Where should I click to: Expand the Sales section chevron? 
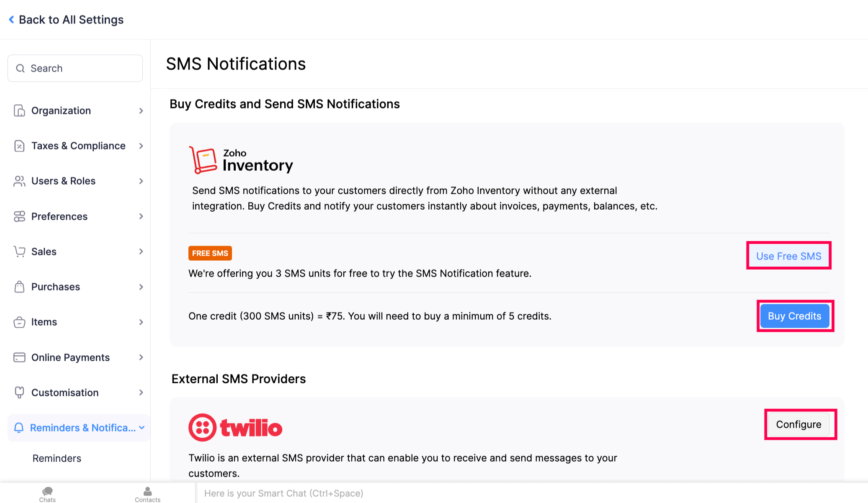click(x=141, y=251)
